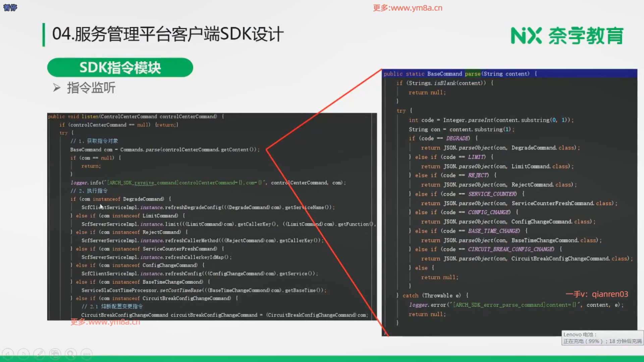
Task: Open more slideshow options menu
Action: (x=87, y=354)
